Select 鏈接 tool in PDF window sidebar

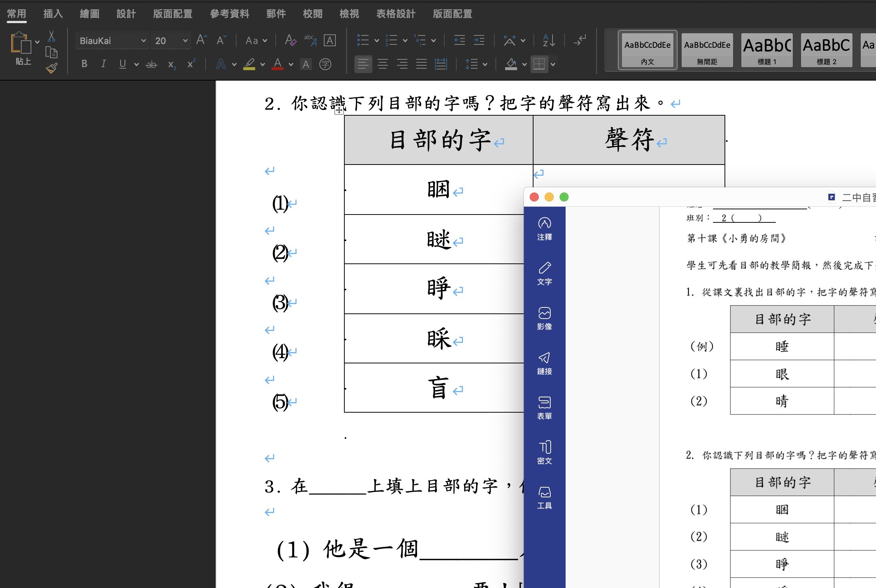point(544,363)
